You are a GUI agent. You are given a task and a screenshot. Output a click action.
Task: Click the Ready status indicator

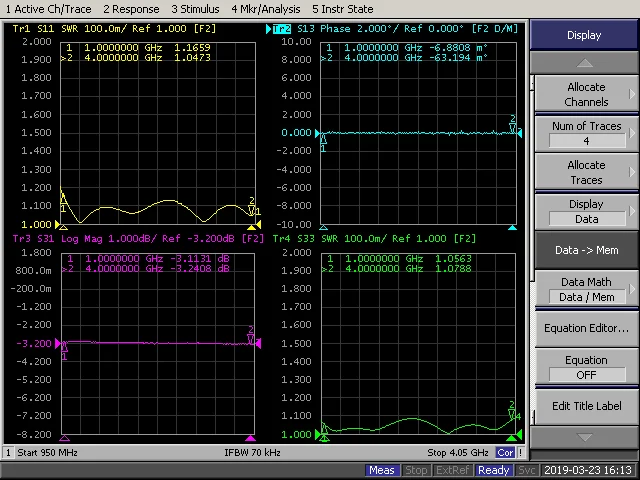click(x=493, y=470)
